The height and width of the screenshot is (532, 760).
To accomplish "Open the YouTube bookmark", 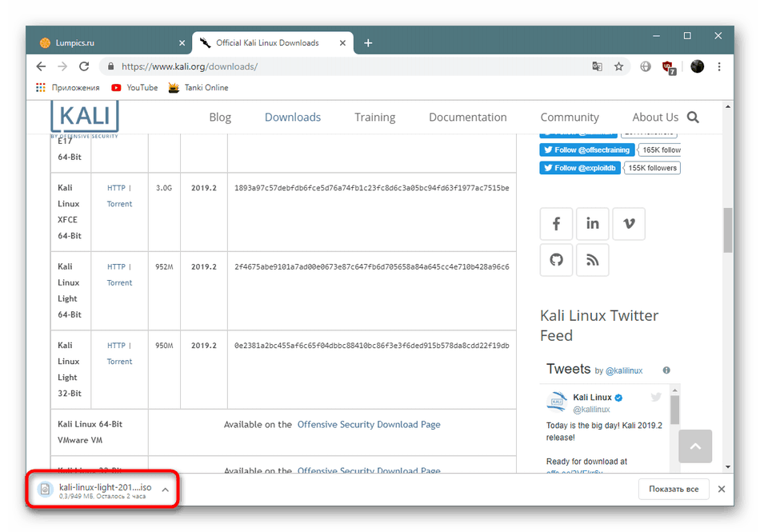I will pos(134,87).
